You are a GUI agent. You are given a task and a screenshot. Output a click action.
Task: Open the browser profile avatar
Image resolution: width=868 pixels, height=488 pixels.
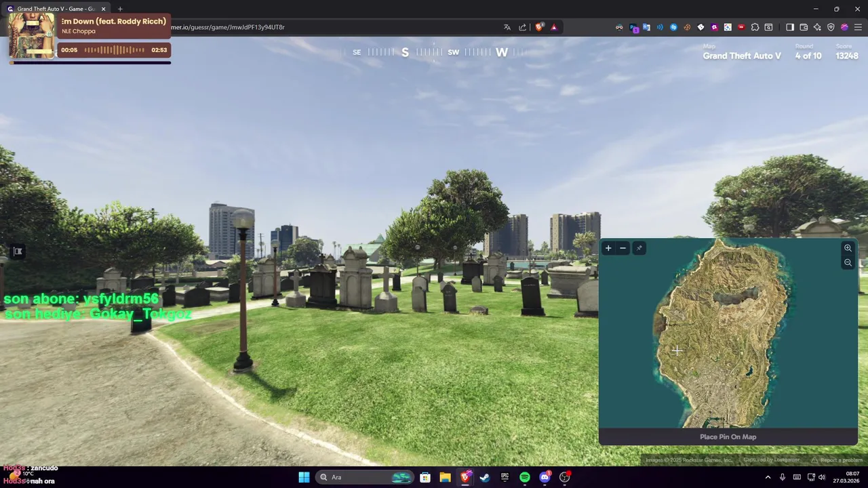[x=844, y=27]
